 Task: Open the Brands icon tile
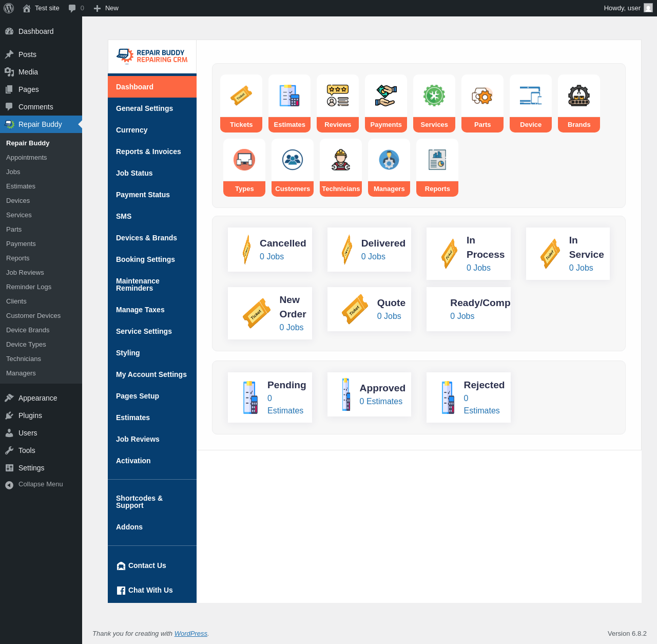pyautogui.click(x=579, y=103)
